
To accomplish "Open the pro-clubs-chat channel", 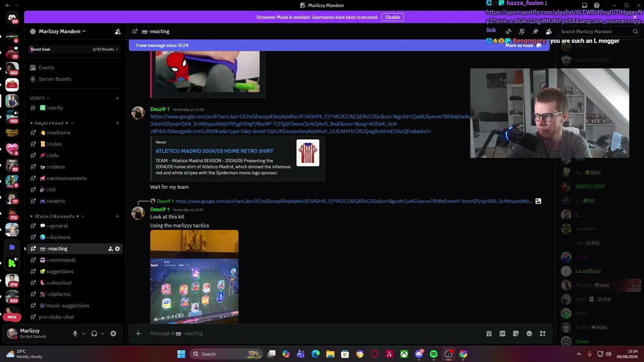I will [x=74, y=317].
